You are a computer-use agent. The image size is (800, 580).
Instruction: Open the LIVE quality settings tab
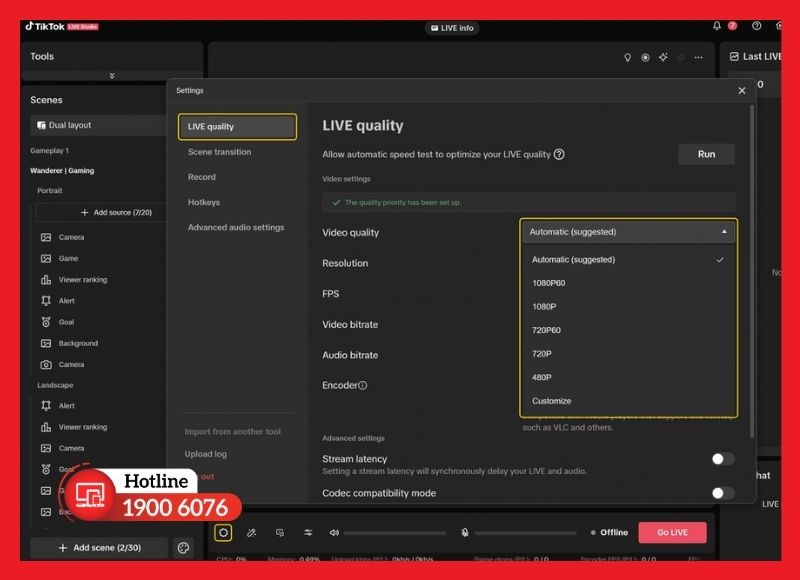point(237,127)
